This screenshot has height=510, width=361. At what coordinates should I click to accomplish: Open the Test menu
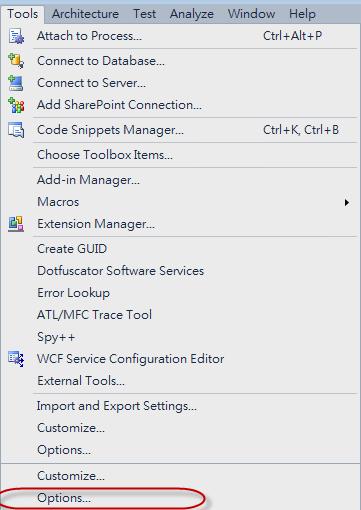(145, 14)
